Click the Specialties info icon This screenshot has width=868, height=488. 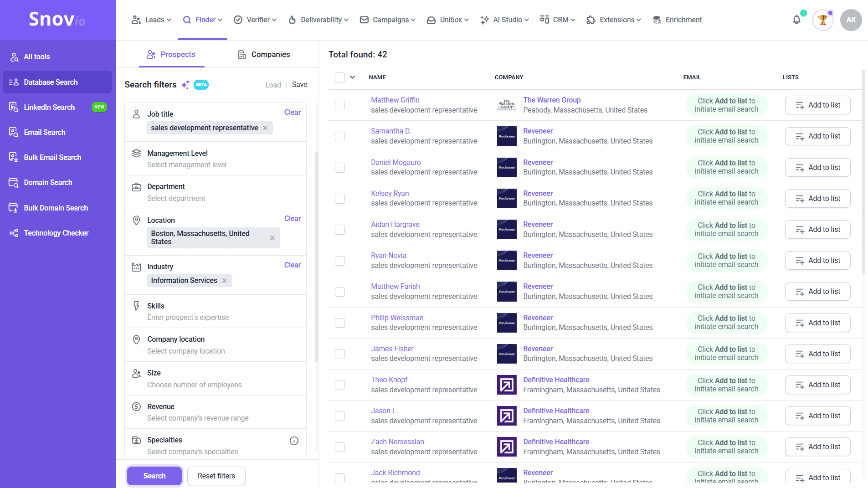[x=294, y=441]
